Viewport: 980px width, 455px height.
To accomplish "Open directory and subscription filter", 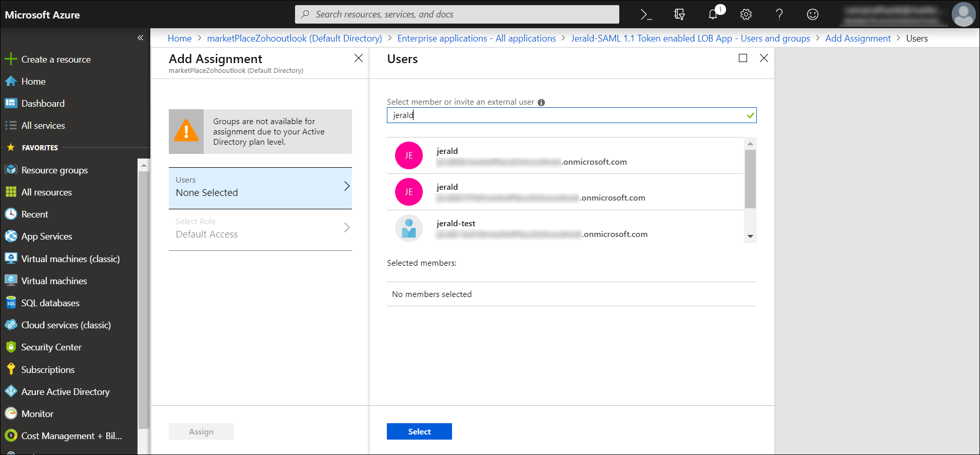I will tap(679, 14).
